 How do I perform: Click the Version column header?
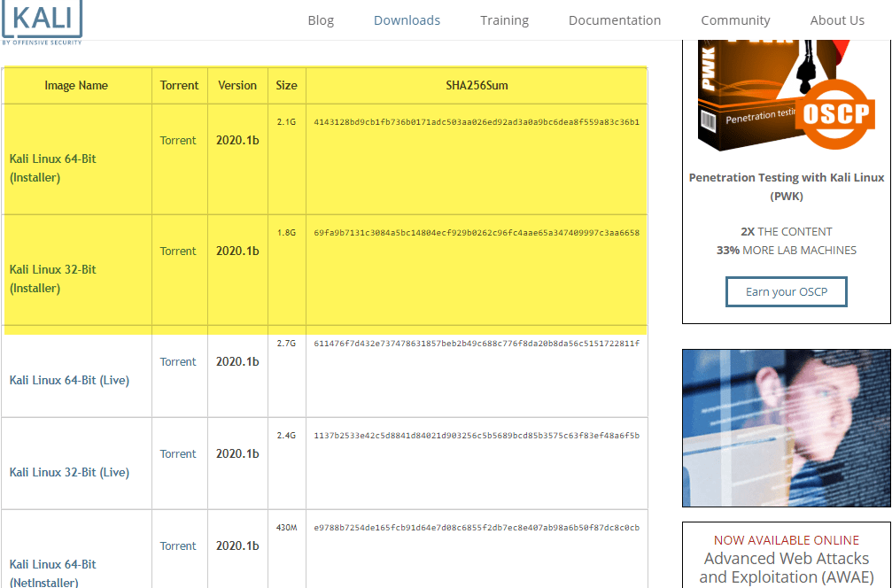pyautogui.click(x=237, y=85)
